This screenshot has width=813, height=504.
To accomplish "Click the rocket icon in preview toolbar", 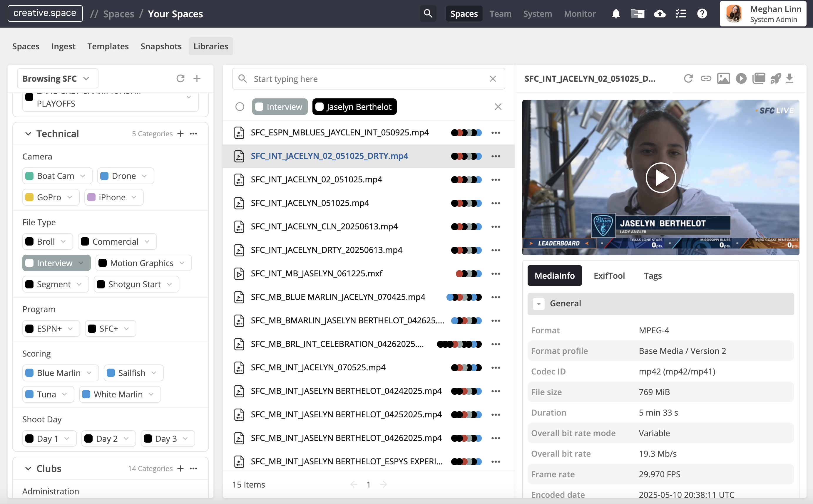I will point(775,79).
